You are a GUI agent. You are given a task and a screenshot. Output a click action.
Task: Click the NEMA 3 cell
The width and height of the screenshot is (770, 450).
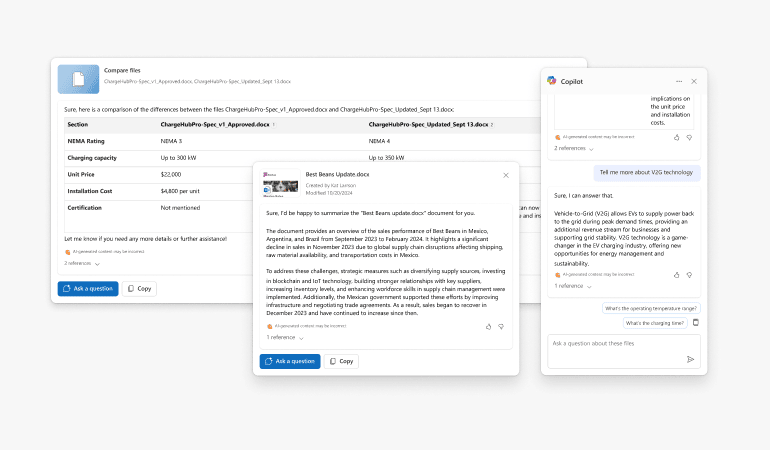click(x=171, y=141)
